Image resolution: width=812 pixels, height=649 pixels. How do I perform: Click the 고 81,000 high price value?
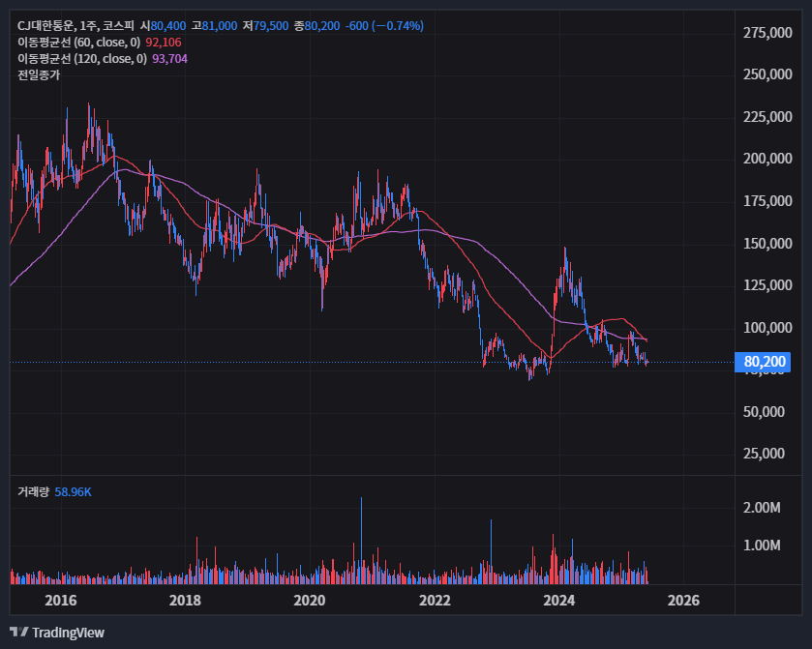(214, 26)
